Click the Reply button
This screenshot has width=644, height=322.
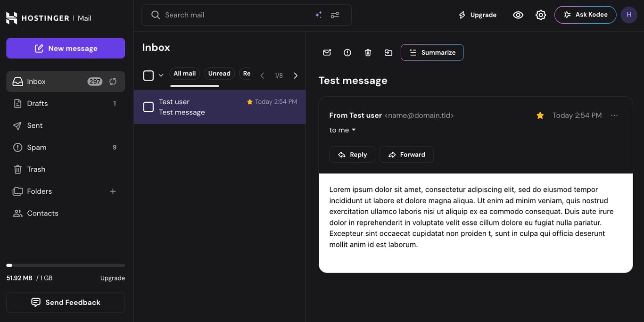352,154
